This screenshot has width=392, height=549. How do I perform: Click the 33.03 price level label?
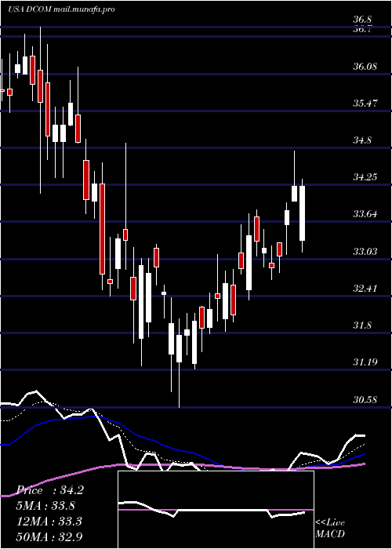[x=365, y=252]
